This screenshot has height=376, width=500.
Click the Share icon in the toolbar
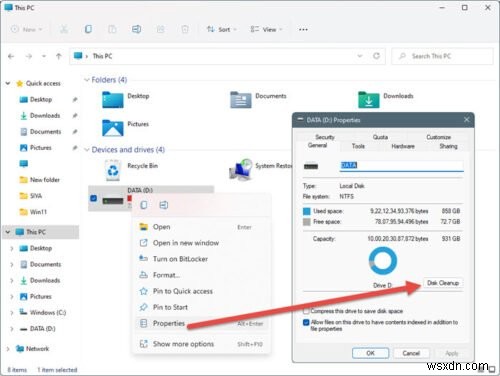161,29
